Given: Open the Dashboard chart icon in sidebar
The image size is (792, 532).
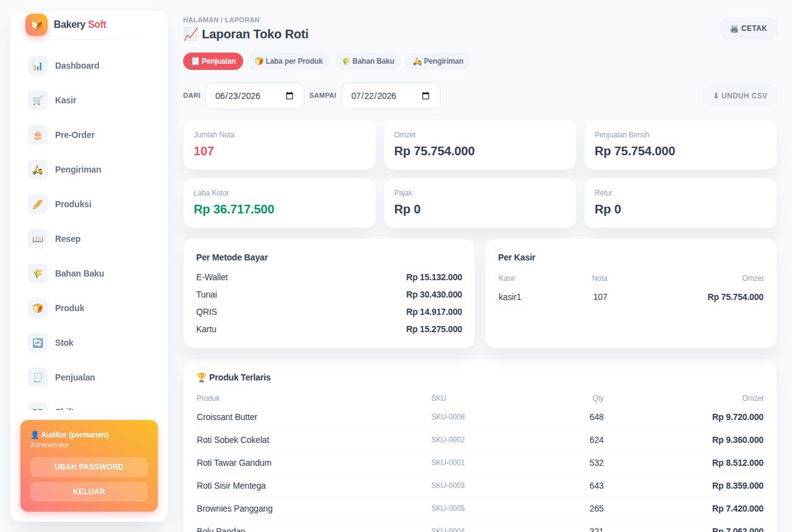Looking at the screenshot, I should pos(38,66).
